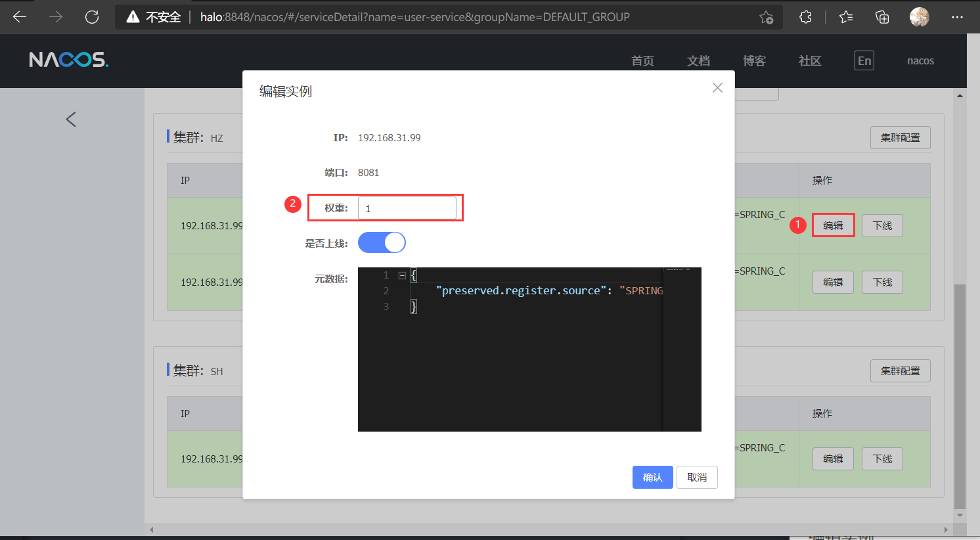
Task: Click 下线 for second HZ instance
Action: point(882,282)
